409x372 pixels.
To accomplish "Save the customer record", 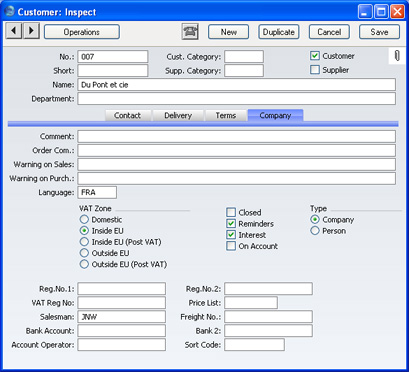I will (379, 32).
